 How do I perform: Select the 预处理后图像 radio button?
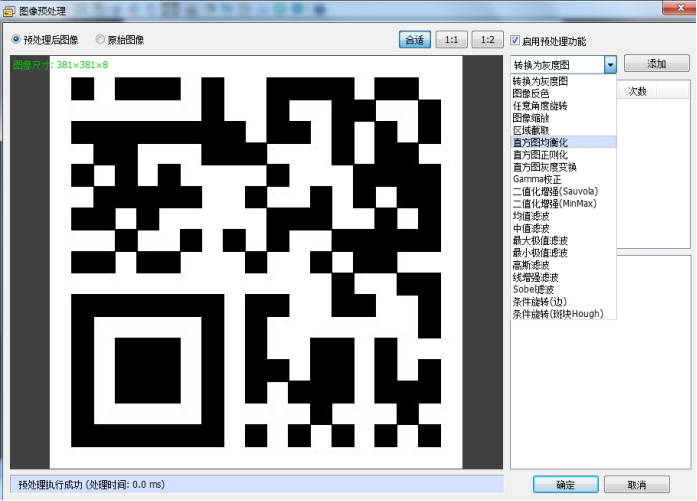(16, 40)
